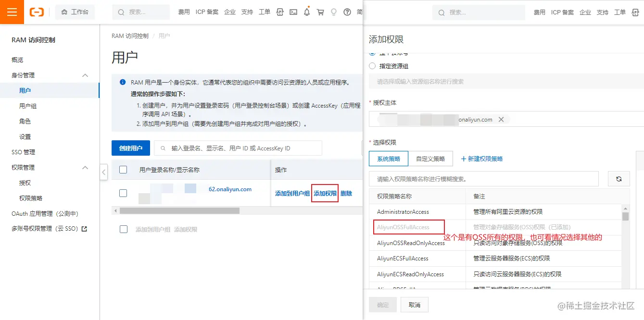
Task: Open 授权 in the sidebar
Action: coord(25,183)
